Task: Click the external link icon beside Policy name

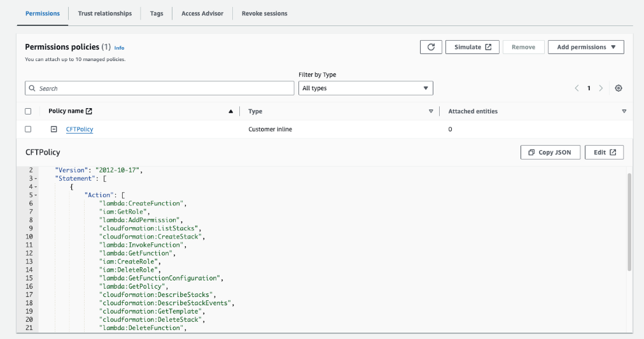Action: pyautogui.click(x=89, y=111)
